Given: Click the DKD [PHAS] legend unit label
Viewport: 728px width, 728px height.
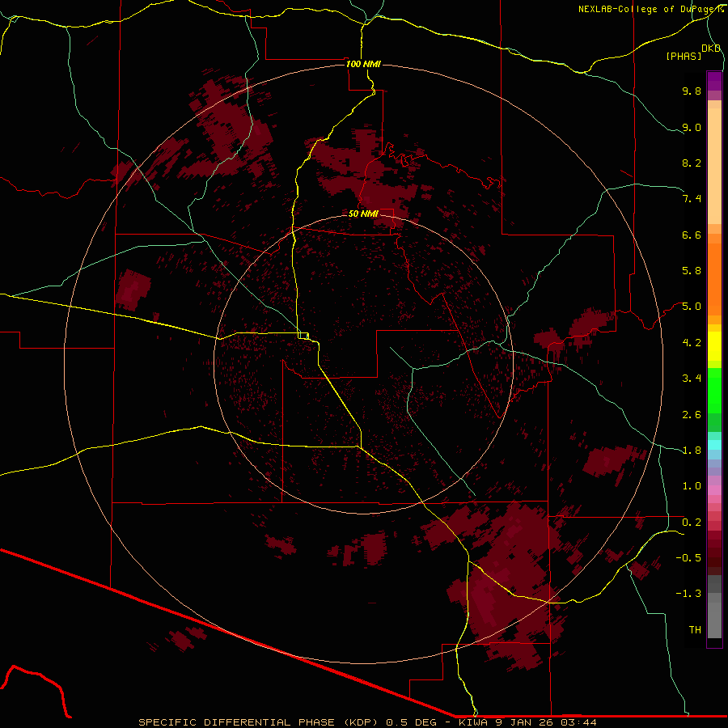Looking at the screenshot, I should click(x=692, y=52).
